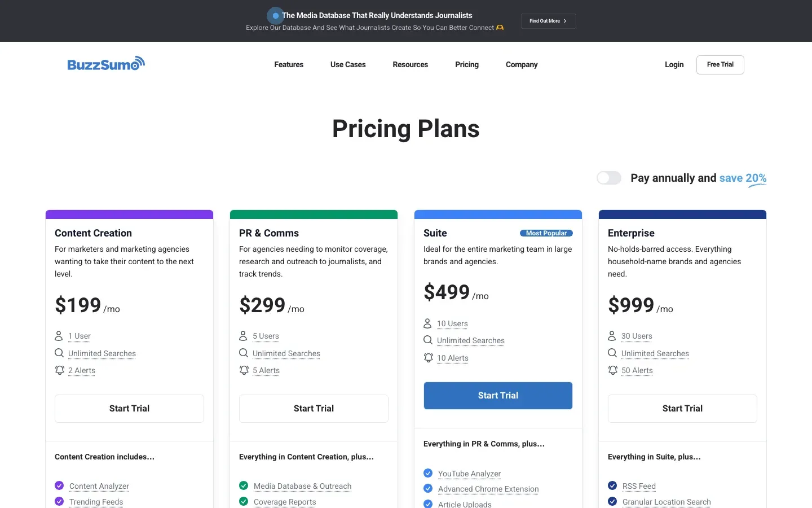The height and width of the screenshot is (508, 812).
Task: Click the Login link
Action: click(674, 64)
